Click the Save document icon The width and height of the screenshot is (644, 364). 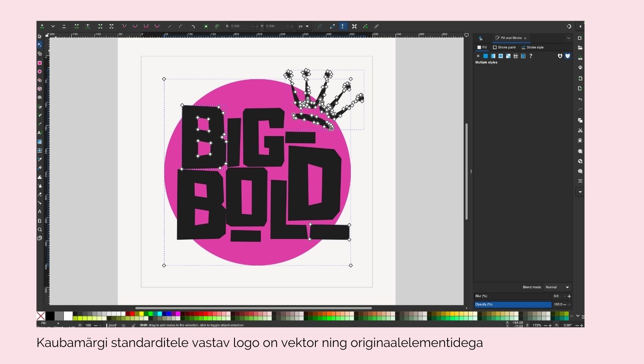[x=580, y=58]
